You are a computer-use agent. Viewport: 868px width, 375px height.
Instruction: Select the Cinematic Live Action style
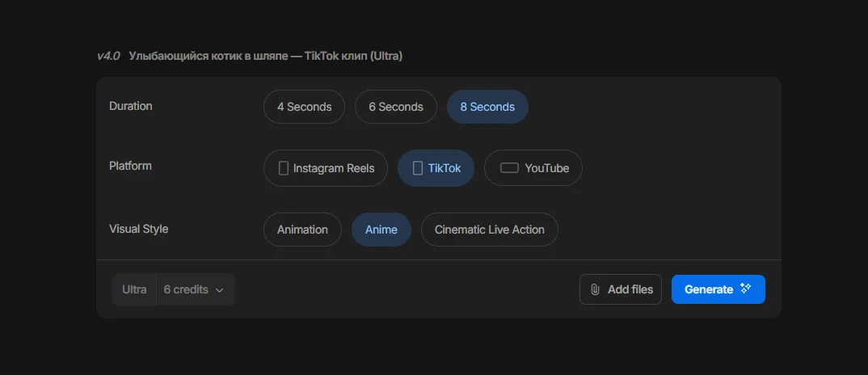(x=489, y=230)
